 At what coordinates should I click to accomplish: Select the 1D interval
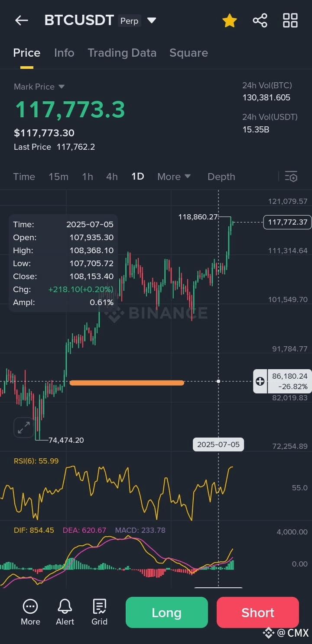pyautogui.click(x=137, y=177)
